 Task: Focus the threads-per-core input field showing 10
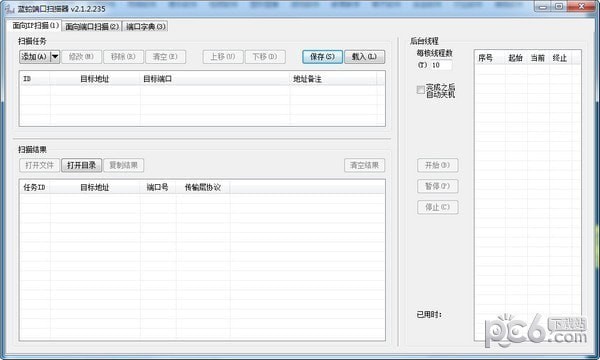(x=441, y=65)
